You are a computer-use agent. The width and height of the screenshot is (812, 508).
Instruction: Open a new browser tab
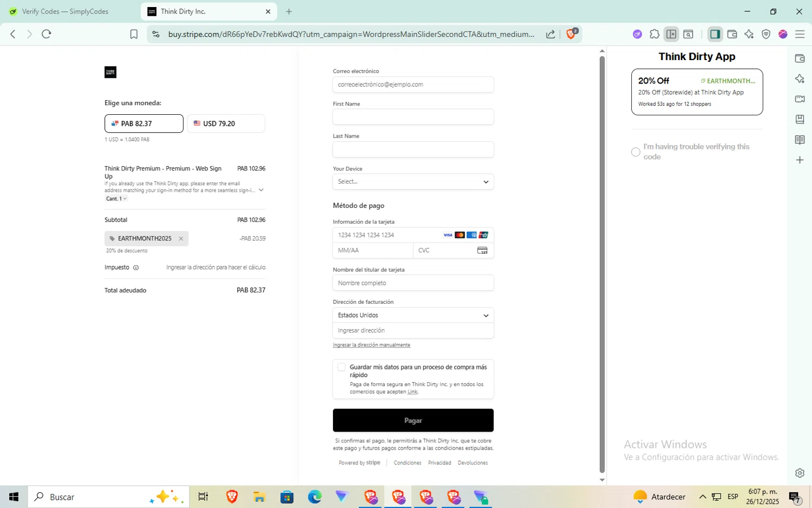click(289, 11)
